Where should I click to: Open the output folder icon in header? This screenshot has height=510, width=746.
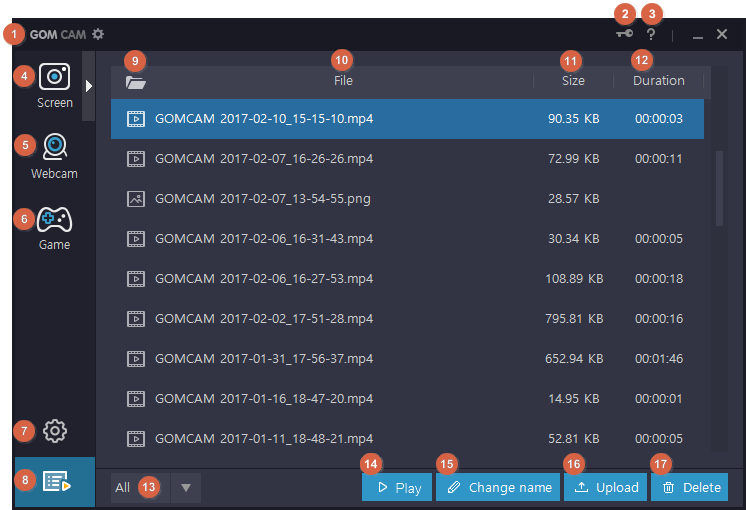136,82
